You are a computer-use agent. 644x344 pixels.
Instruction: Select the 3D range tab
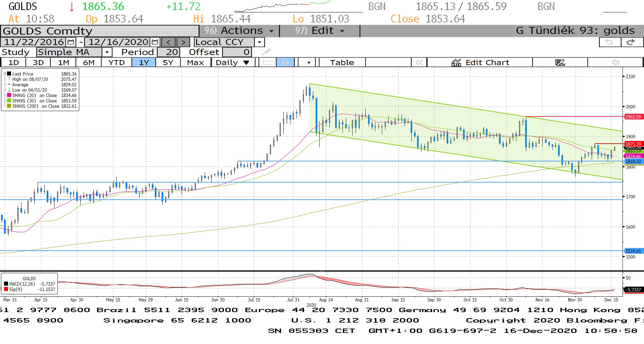pyautogui.click(x=38, y=62)
